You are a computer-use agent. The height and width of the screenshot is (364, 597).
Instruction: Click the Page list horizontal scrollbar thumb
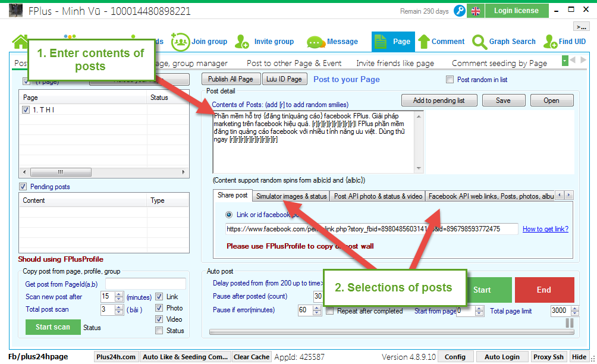[x=61, y=172]
